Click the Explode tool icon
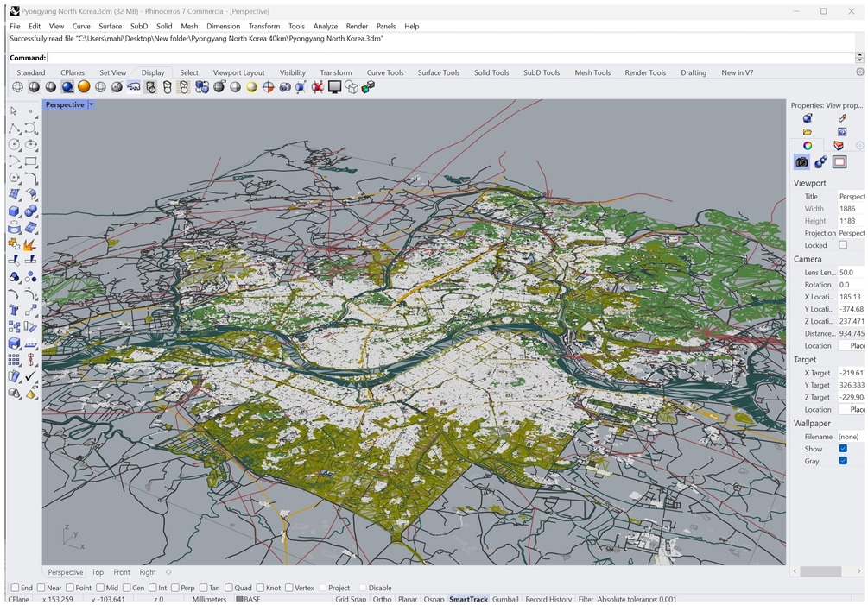 pyautogui.click(x=31, y=244)
